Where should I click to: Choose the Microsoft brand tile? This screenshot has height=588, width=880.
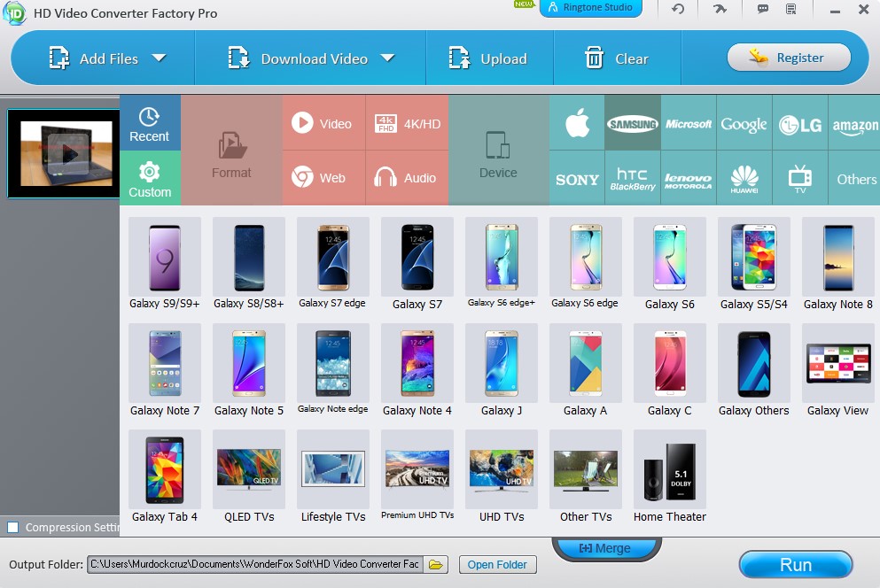[x=688, y=123]
